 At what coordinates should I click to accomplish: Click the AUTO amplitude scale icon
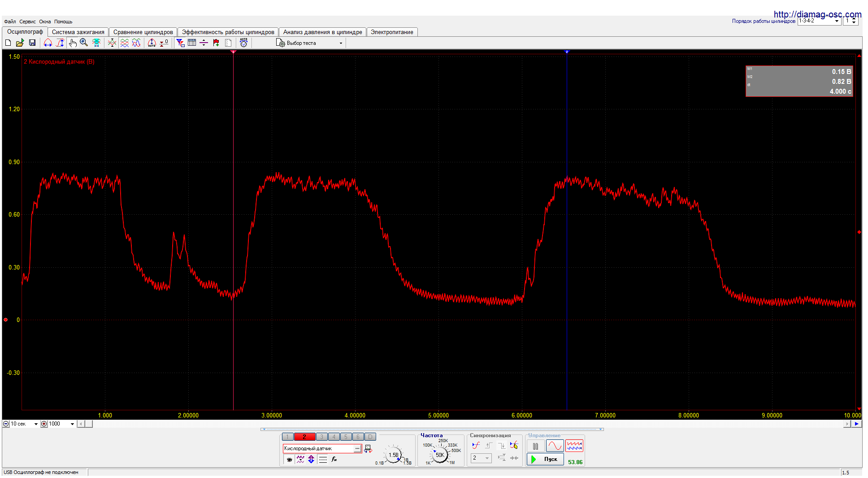point(152,43)
